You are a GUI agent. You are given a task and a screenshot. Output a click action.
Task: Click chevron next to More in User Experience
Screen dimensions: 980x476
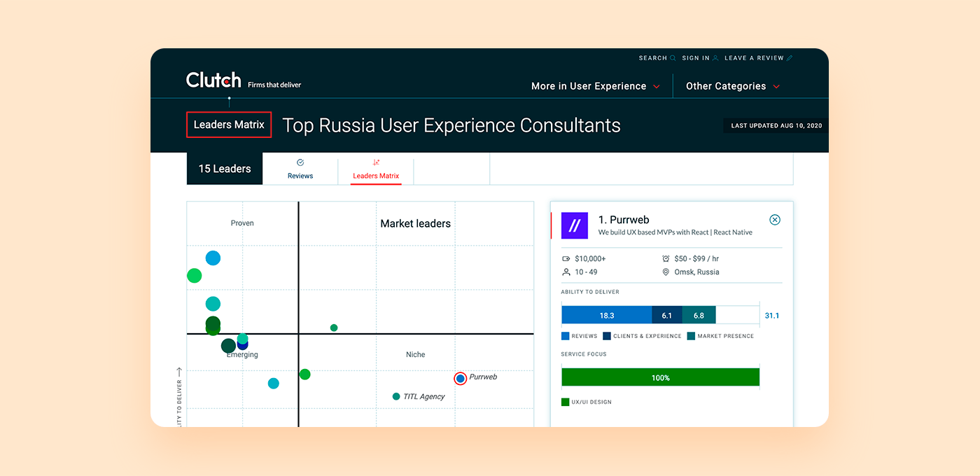click(x=656, y=87)
